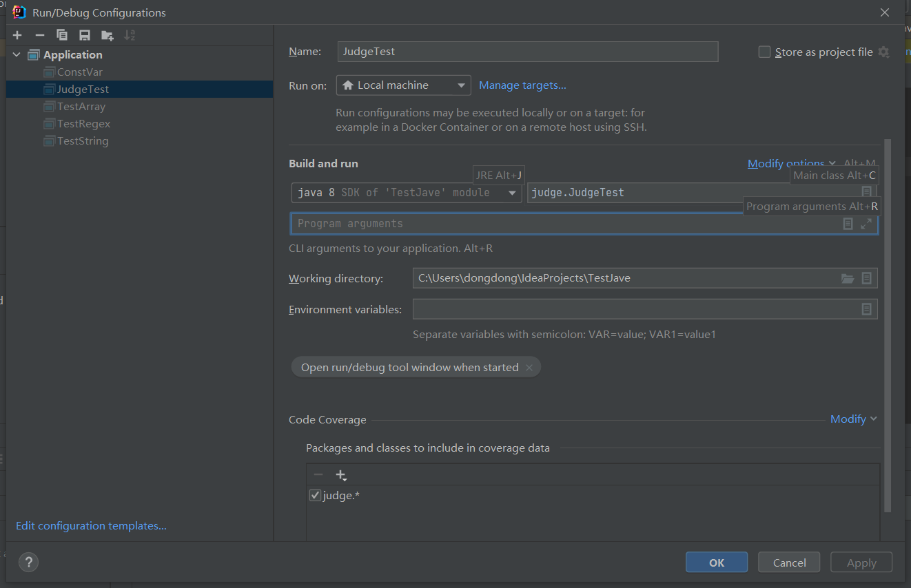This screenshot has width=911, height=588.
Task: Toggle the Store as project file checkbox
Action: click(x=764, y=52)
